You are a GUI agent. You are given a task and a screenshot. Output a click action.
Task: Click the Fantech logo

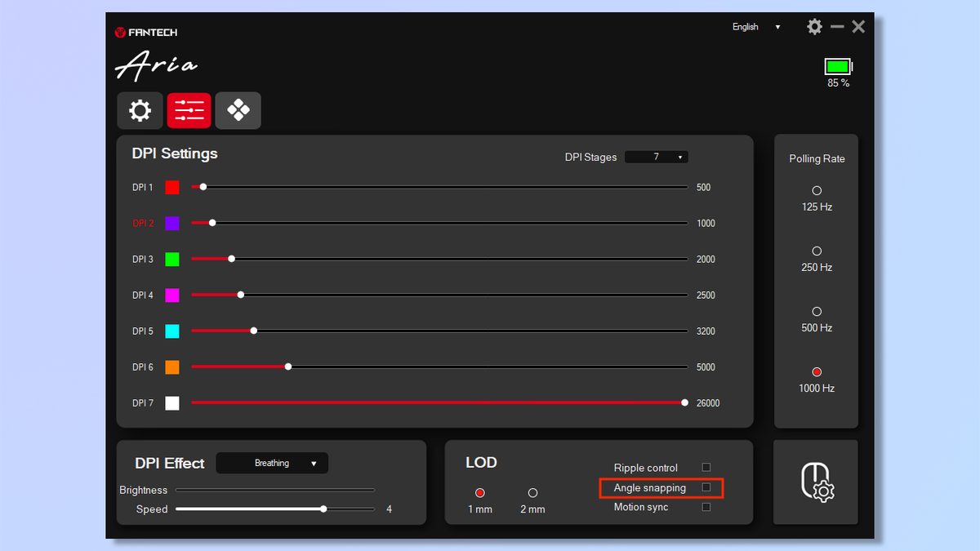tap(145, 32)
